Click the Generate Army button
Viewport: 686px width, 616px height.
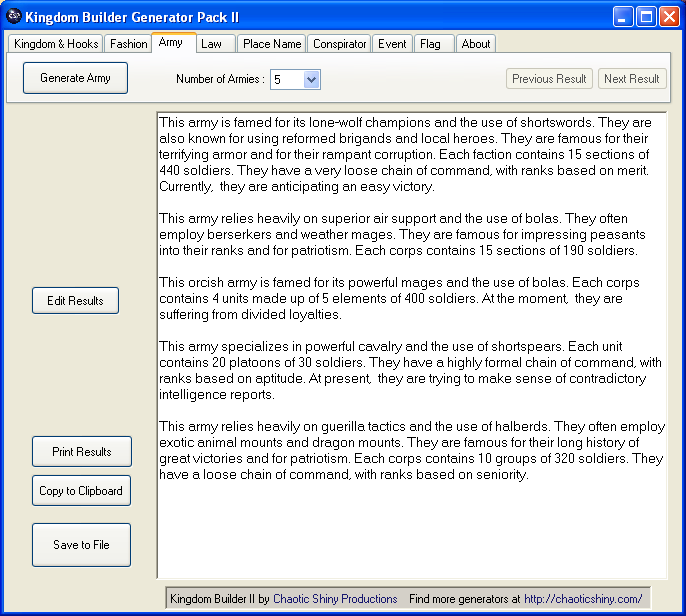(x=75, y=78)
